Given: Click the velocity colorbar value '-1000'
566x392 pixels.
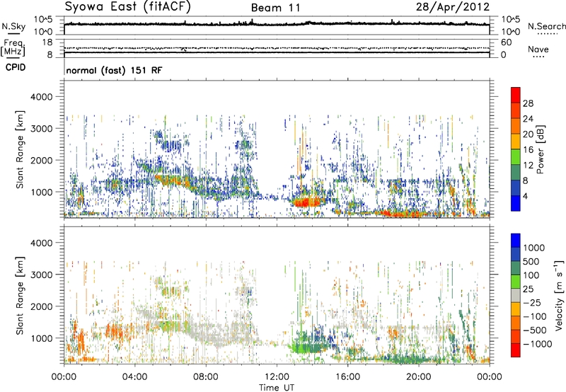Looking at the screenshot, I should (537, 344).
